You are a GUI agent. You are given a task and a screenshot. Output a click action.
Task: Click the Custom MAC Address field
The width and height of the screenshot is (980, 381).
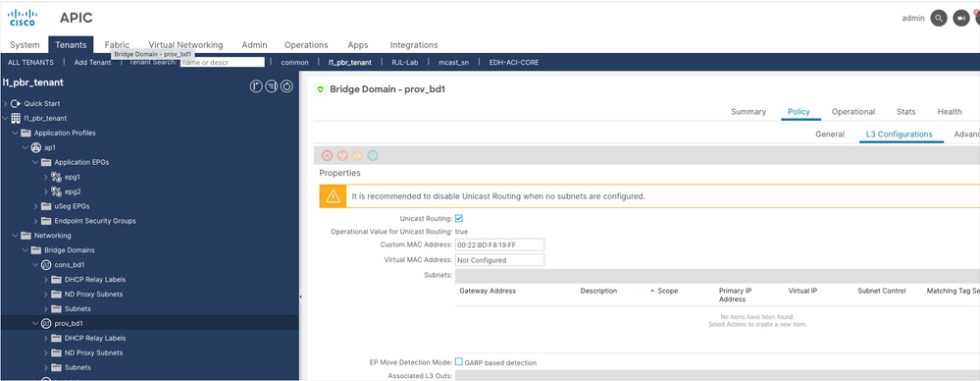coord(499,245)
